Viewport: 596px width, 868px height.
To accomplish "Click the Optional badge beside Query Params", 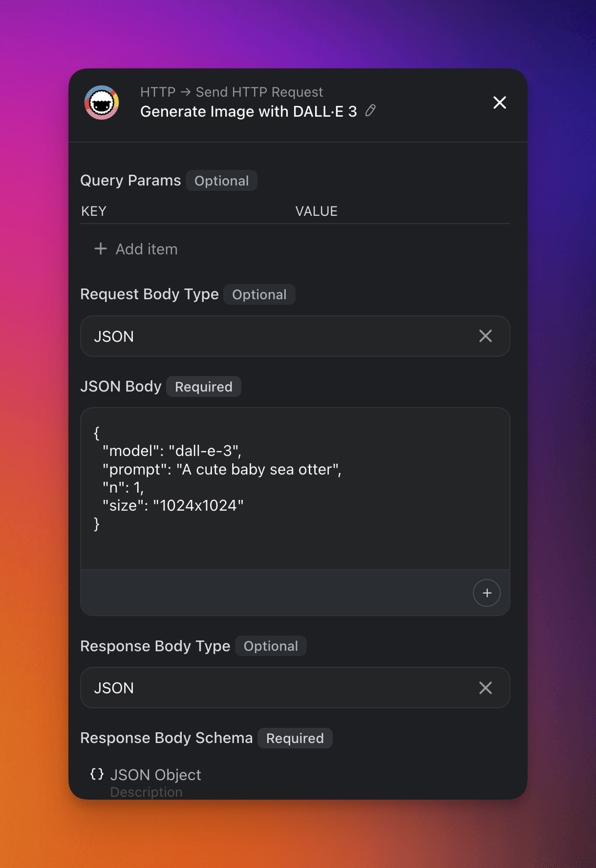I will click(221, 181).
